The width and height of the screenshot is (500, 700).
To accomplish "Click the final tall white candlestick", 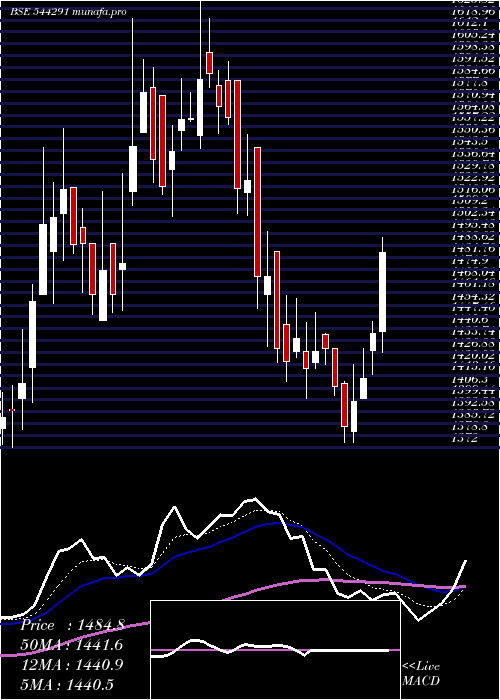I will click(x=382, y=292).
